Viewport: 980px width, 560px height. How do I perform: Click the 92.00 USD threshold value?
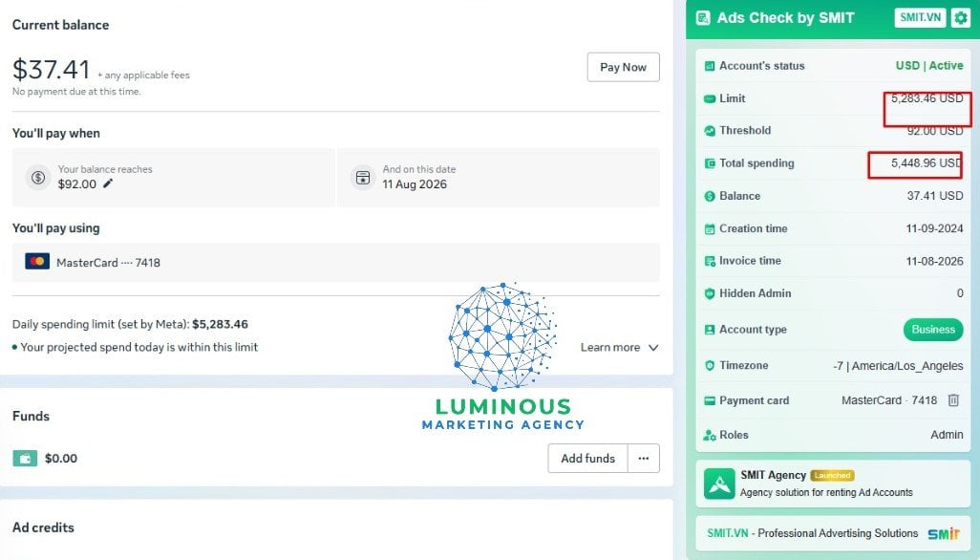(x=935, y=131)
